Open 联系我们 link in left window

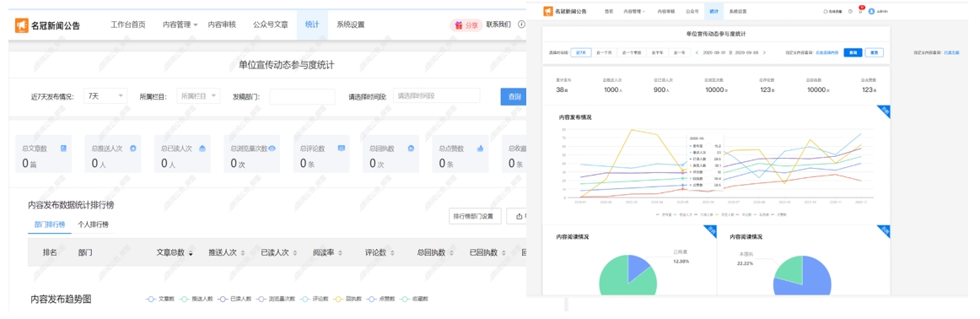[498, 25]
